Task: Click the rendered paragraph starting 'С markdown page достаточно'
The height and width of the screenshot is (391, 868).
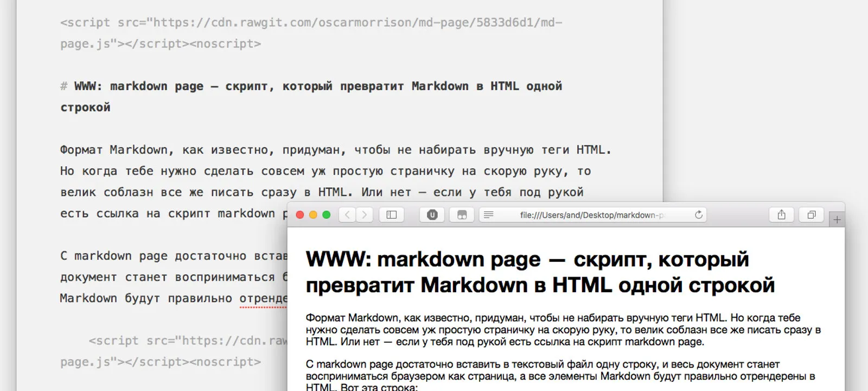Action: 560,376
